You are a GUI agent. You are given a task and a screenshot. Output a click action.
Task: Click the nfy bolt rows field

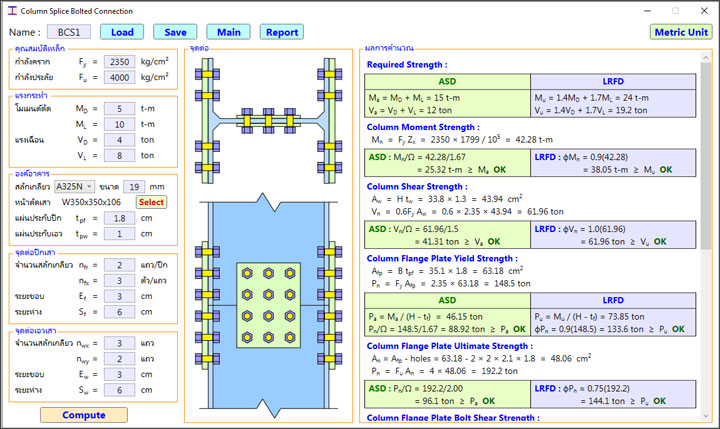(x=119, y=265)
